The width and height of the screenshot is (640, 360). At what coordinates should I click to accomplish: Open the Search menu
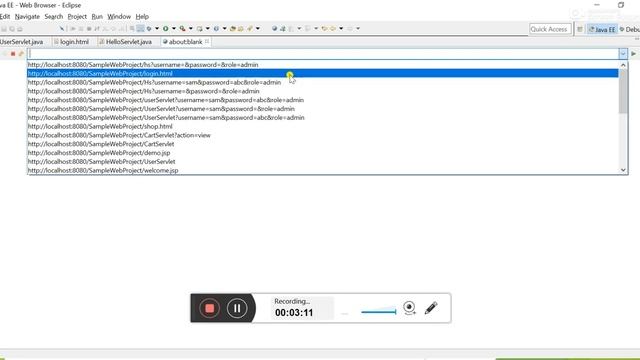click(53, 17)
